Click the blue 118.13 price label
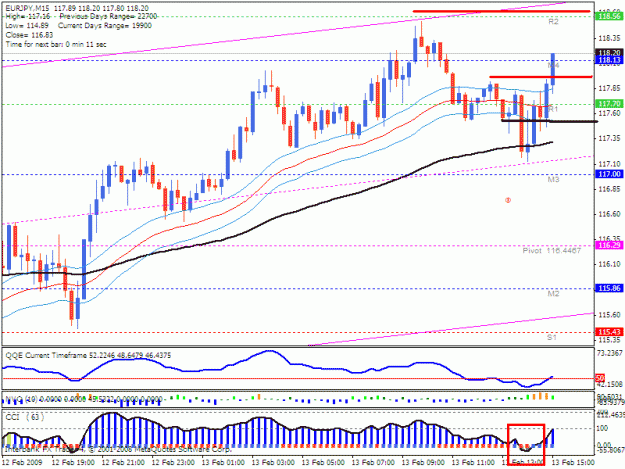Screen dimensions: 625x469 point(609,60)
